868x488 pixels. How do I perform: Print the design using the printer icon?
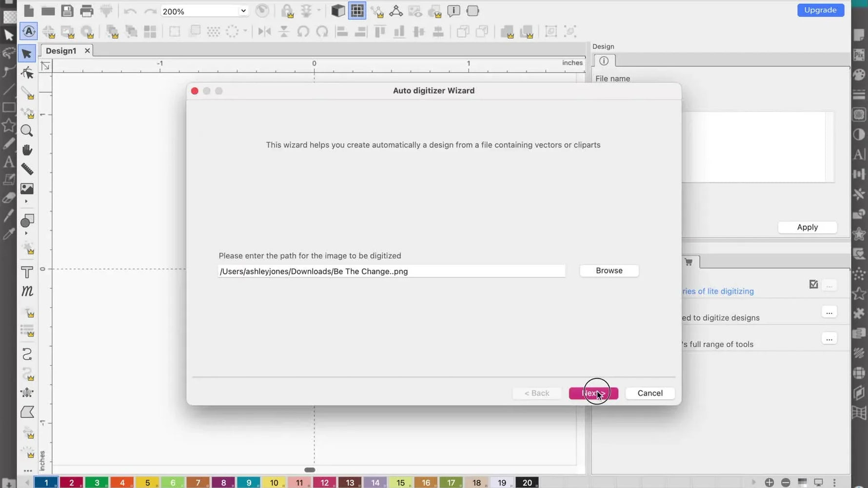click(x=86, y=11)
